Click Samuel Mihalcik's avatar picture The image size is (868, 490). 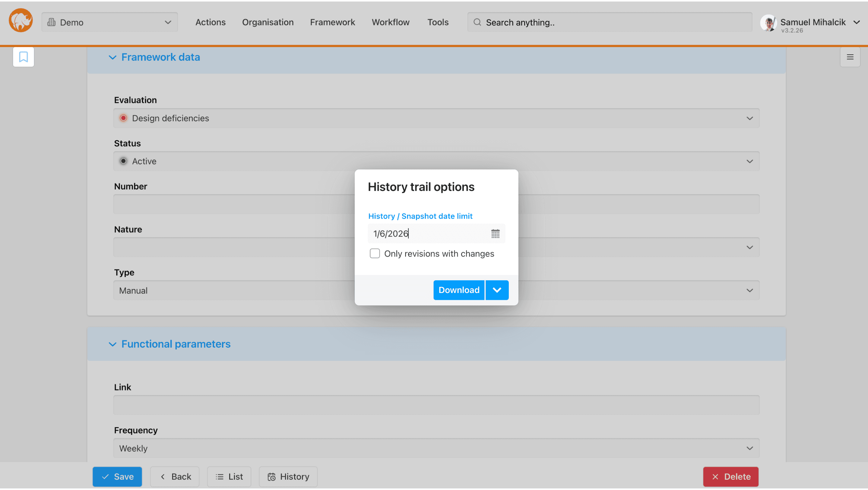768,23
